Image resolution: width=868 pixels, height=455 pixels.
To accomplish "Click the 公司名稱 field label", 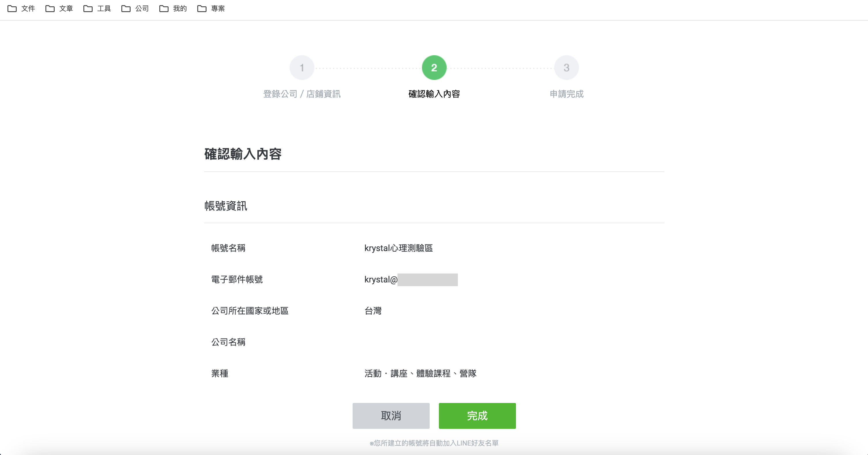I will 228,342.
